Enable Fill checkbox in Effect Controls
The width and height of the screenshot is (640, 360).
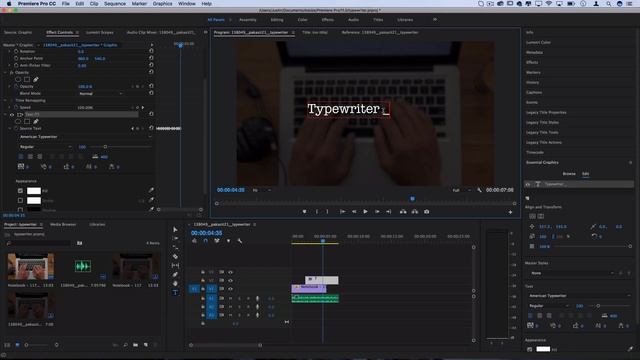[20, 190]
